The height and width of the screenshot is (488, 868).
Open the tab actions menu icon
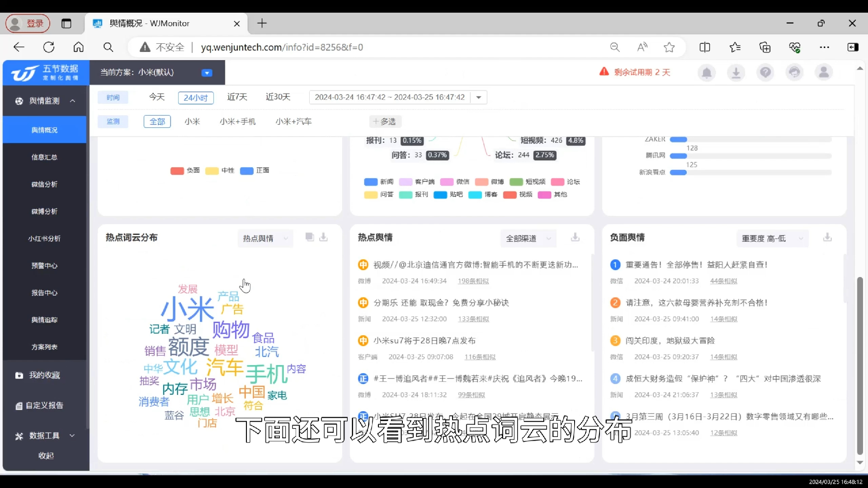point(66,23)
